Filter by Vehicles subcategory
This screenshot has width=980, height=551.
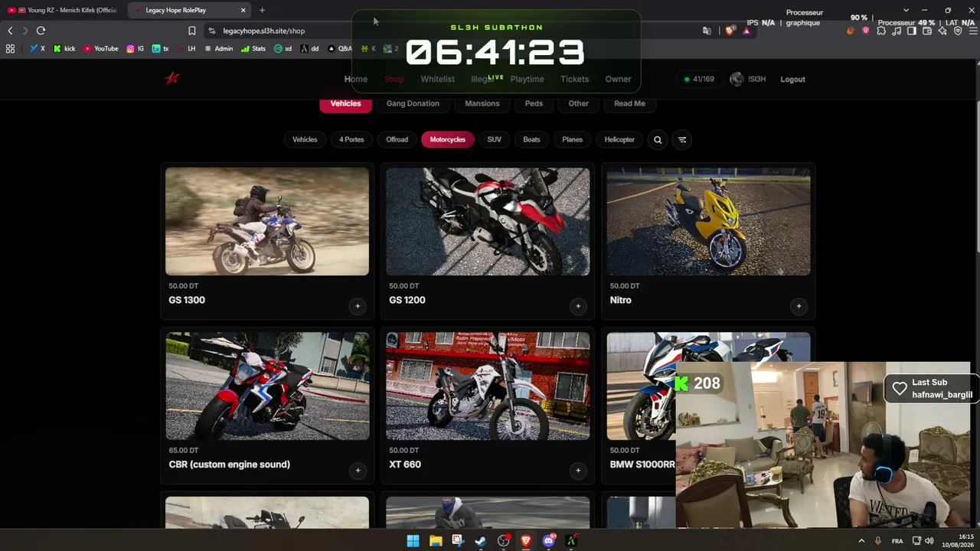305,139
